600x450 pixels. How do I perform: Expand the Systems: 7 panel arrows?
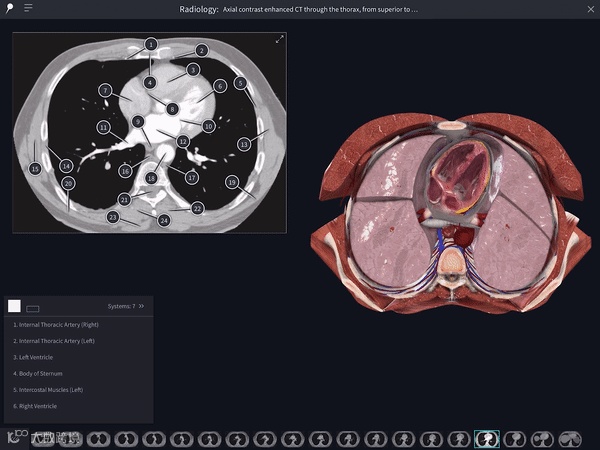[142, 306]
